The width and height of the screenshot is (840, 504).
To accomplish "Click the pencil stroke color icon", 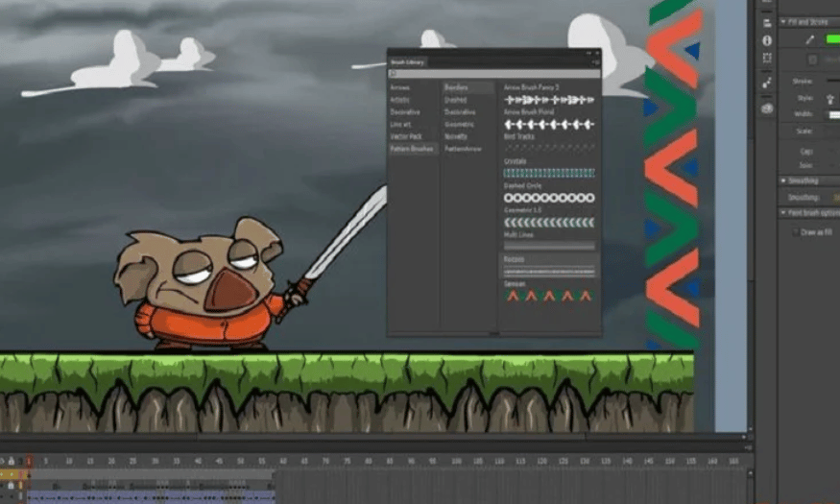I will pyautogui.click(x=810, y=39).
